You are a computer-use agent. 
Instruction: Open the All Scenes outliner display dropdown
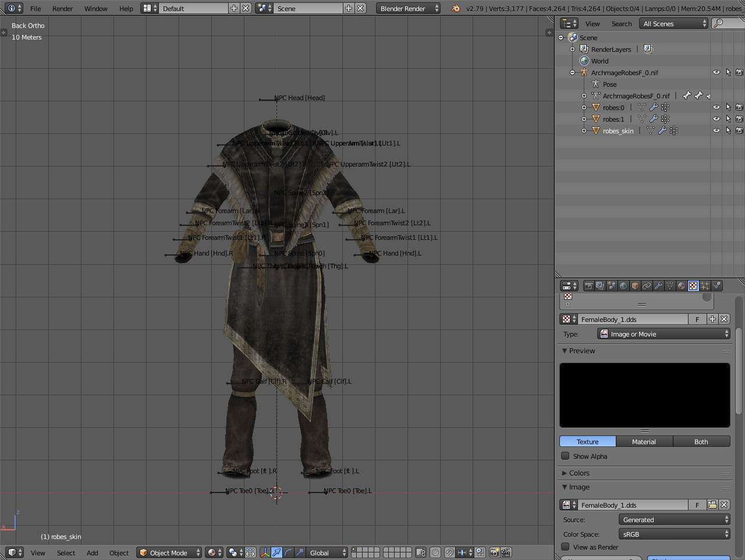673,23
